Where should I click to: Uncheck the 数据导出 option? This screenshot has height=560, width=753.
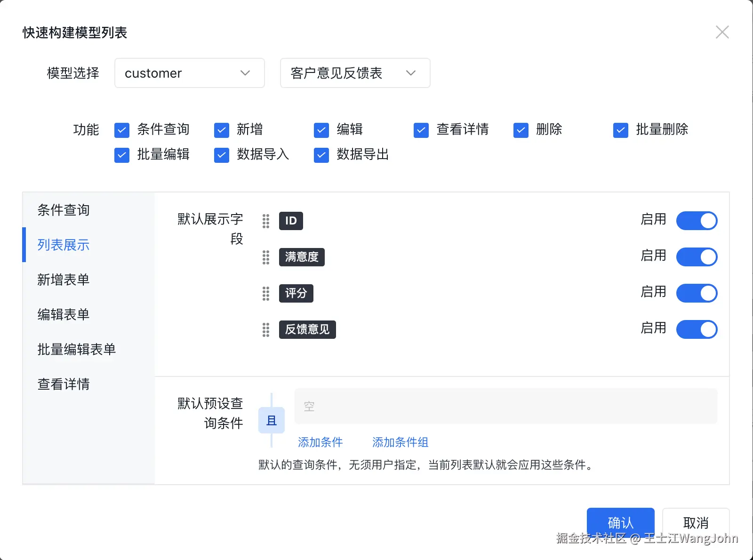(x=321, y=155)
